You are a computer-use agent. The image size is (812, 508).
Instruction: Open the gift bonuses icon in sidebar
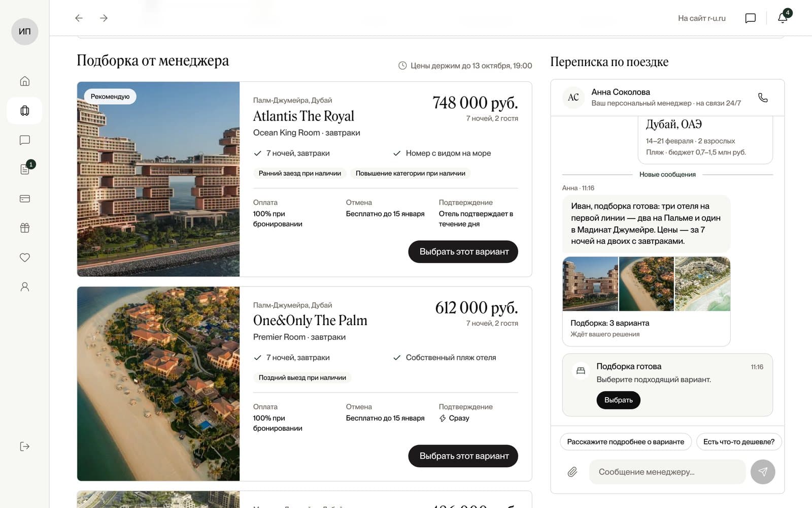[x=24, y=228]
